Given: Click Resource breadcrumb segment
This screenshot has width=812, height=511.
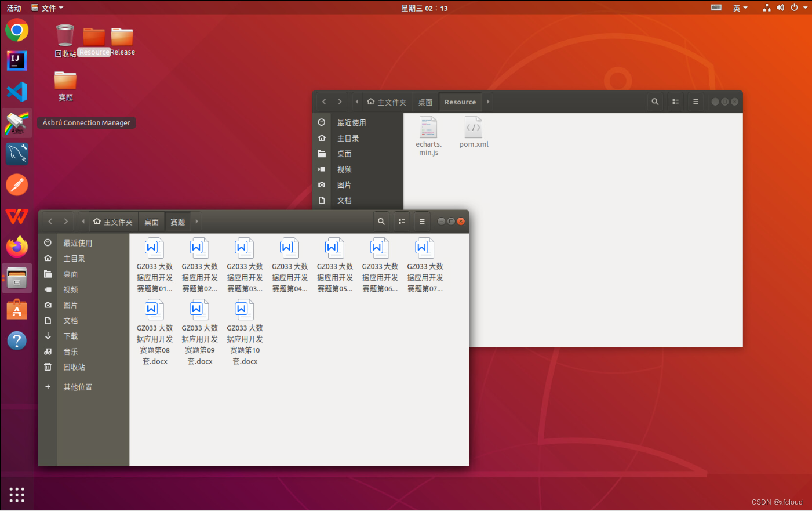Looking at the screenshot, I should coord(460,102).
